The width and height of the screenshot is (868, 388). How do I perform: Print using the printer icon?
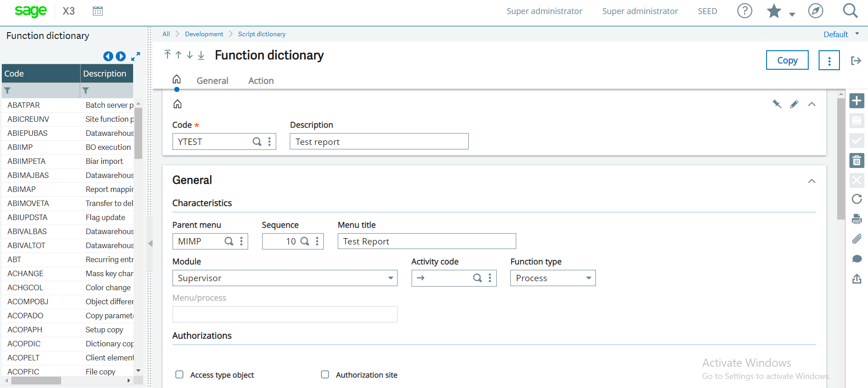pyautogui.click(x=857, y=219)
